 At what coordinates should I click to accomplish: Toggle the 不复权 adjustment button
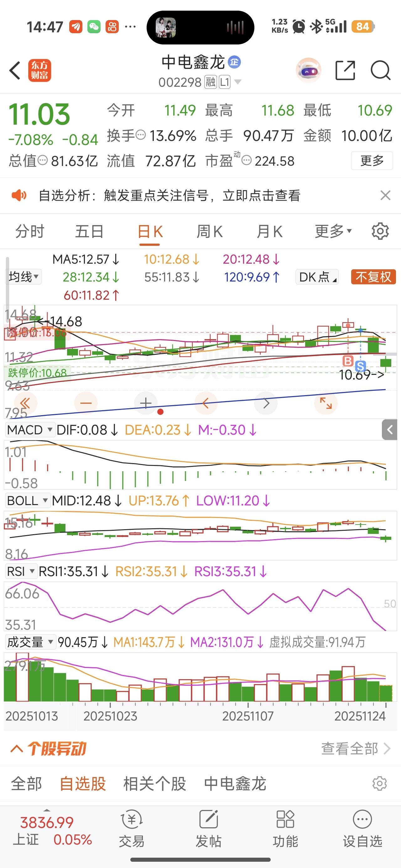(373, 277)
